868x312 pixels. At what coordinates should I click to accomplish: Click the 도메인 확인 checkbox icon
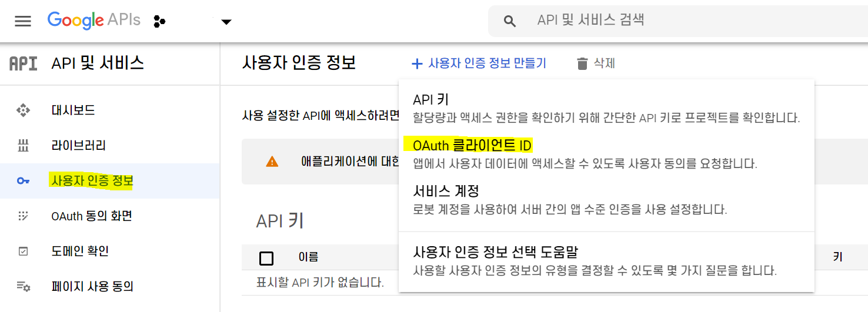click(x=23, y=251)
